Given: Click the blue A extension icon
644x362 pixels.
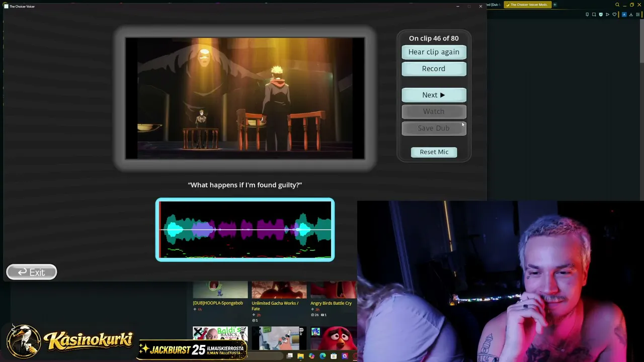Looking at the screenshot, I should pyautogui.click(x=624, y=15).
